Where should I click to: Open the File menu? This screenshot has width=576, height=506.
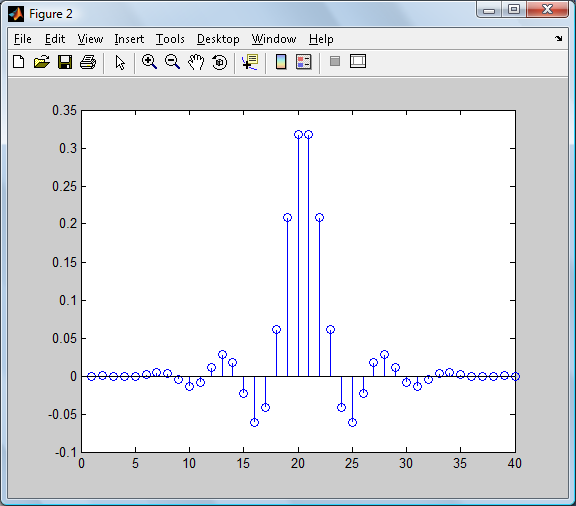[x=23, y=39]
